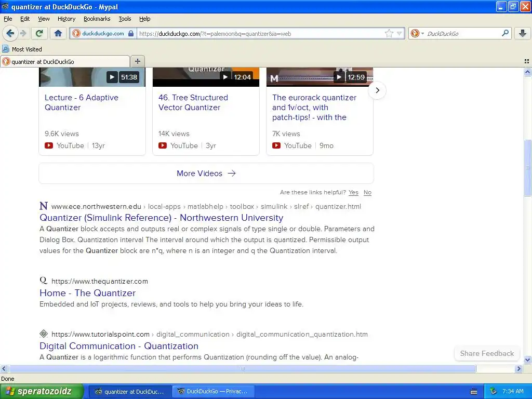Click the keyboard tray icon
The width and height of the screenshot is (532, 399).
click(x=474, y=392)
